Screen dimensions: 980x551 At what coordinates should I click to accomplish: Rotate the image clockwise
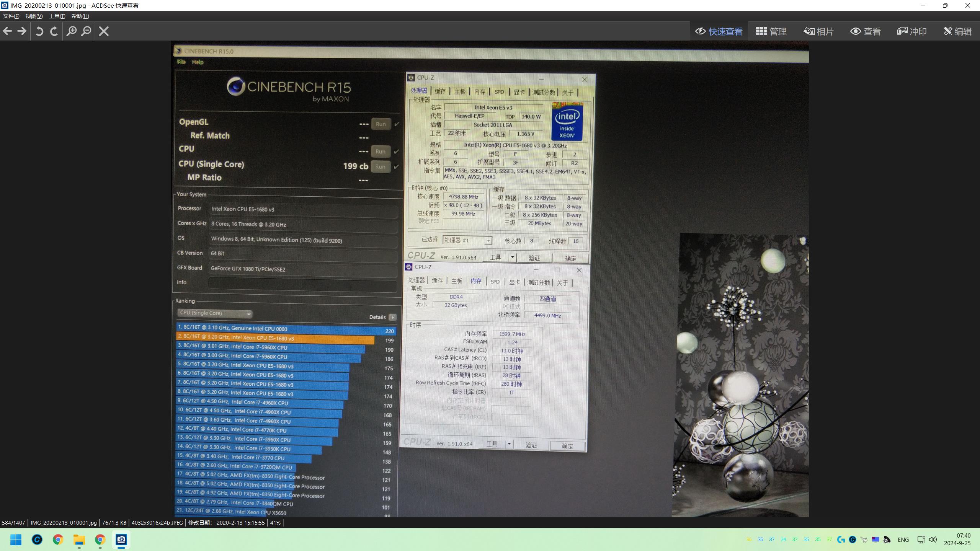[54, 31]
